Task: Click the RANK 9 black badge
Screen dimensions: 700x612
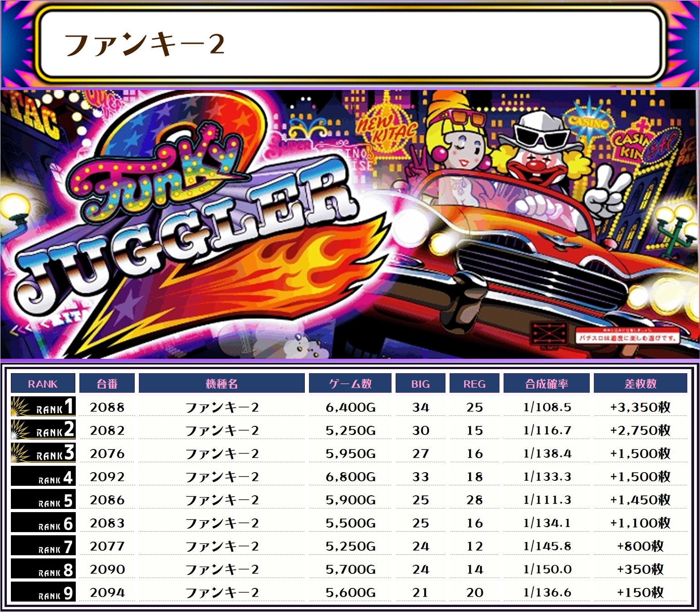Action: (x=43, y=592)
